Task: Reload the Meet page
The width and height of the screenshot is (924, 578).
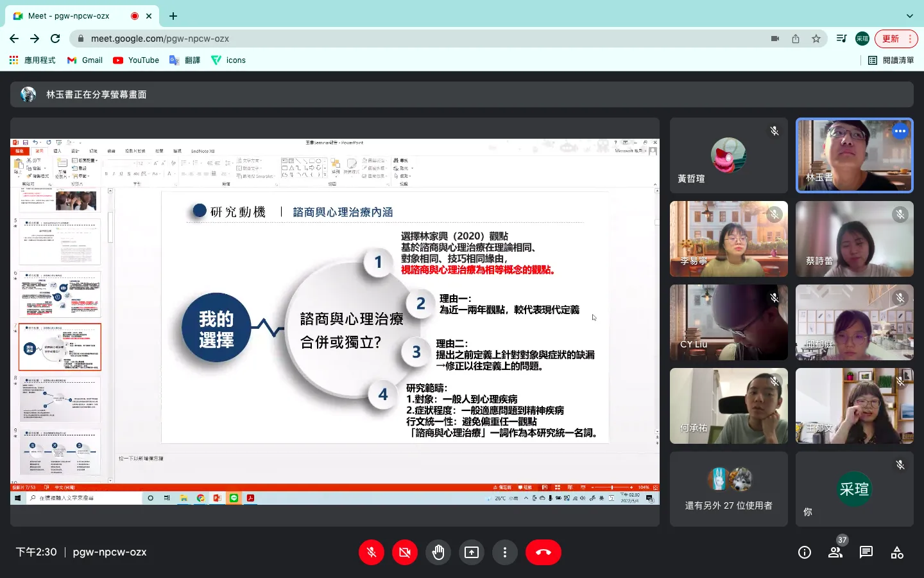Action: pyautogui.click(x=55, y=39)
